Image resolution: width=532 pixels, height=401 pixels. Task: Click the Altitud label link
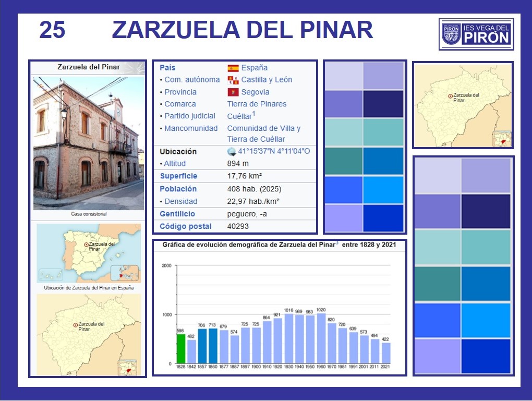coord(175,164)
